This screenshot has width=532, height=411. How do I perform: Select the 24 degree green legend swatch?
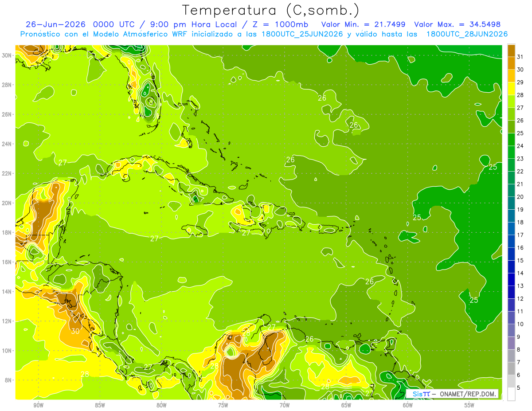tap(511, 140)
